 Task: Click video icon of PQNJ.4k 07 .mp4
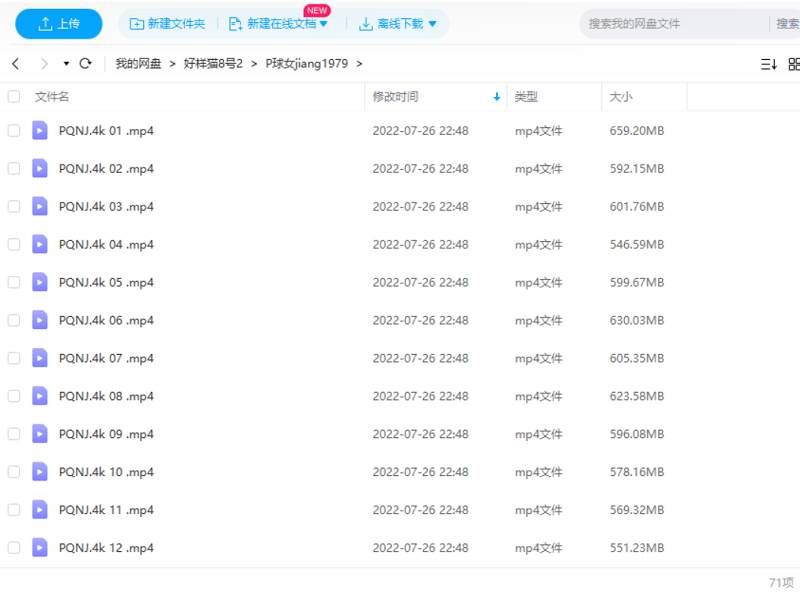(40, 358)
